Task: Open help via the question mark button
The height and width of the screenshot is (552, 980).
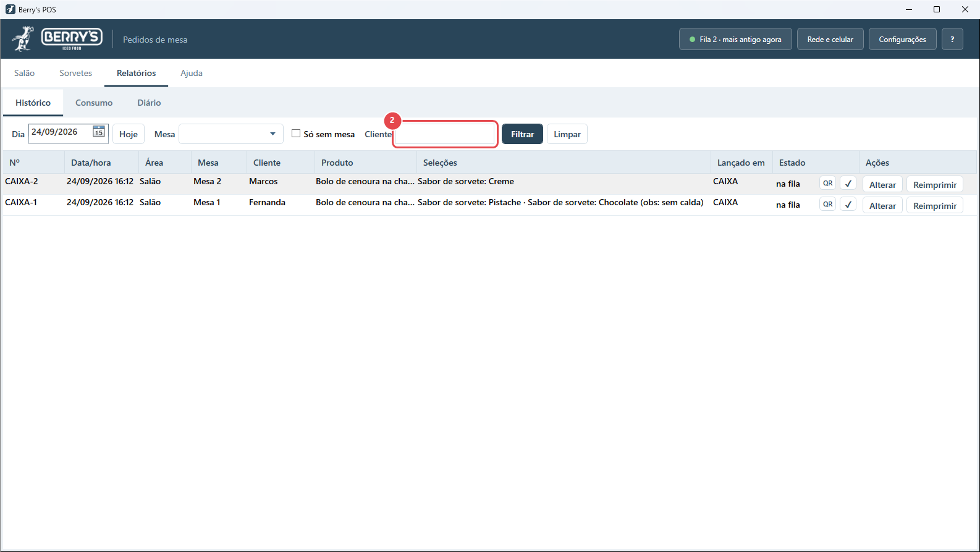Action: [952, 39]
